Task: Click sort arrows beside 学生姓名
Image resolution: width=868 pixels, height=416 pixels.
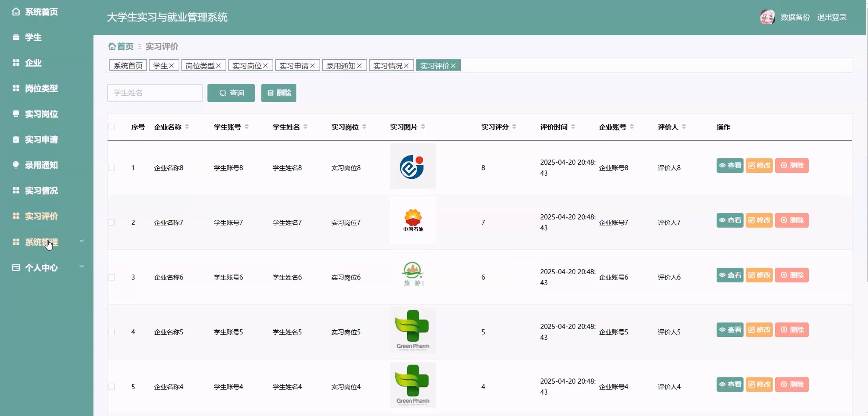Action: pos(305,127)
